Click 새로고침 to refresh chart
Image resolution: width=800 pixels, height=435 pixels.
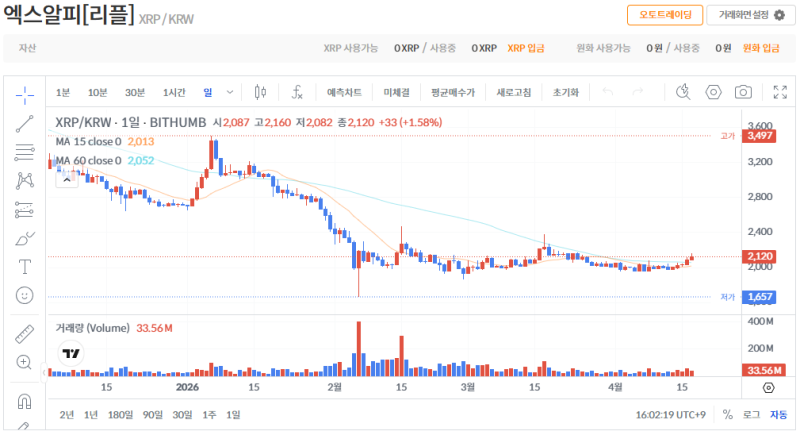[x=514, y=92]
